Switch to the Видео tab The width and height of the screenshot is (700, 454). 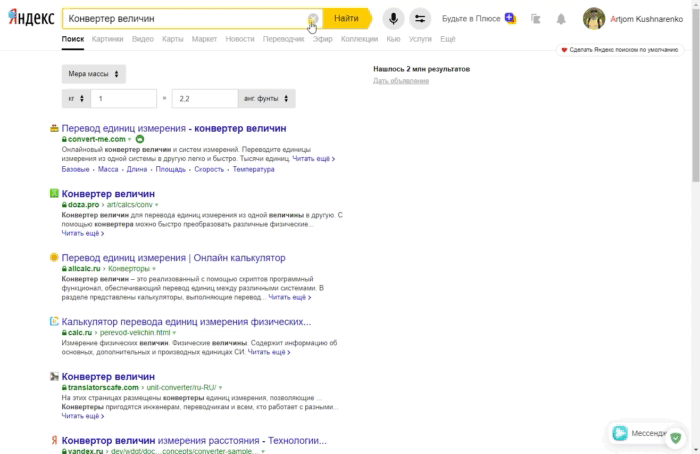point(142,39)
